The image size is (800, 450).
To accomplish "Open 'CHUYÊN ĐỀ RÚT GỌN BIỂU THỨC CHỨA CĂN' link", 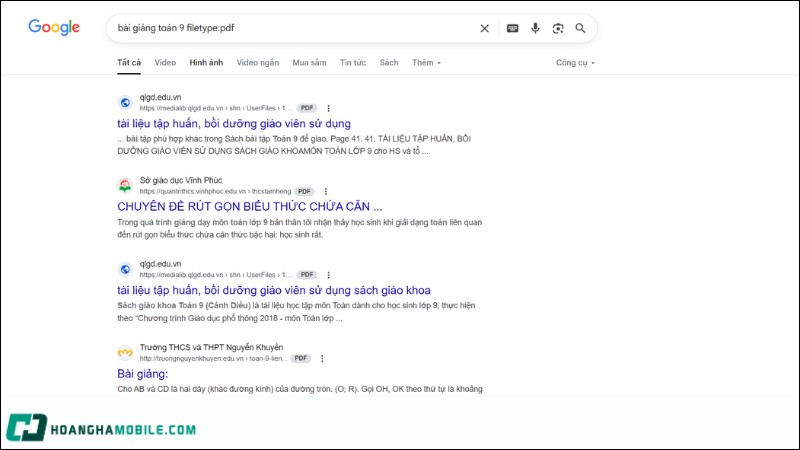I will [x=249, y=207].
